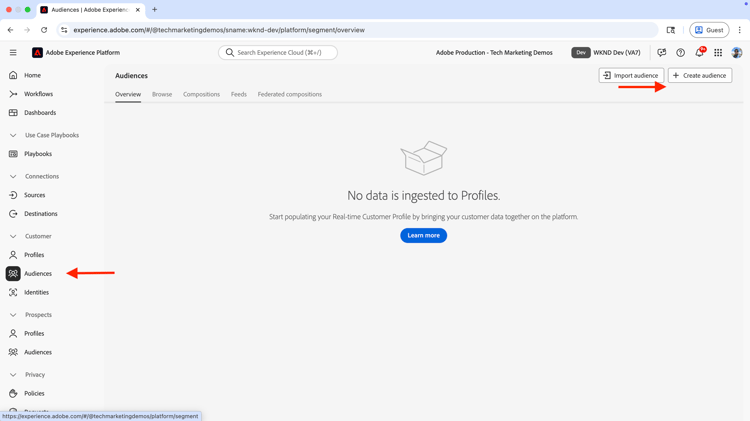
Task: Click the Search Experience Cloud field
Action: click(x=278, y=53)
